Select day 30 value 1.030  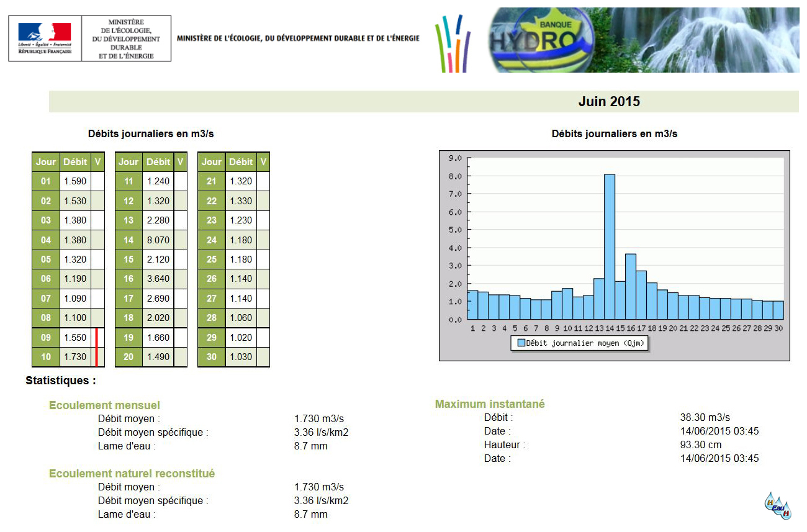[x=241, y=357]
